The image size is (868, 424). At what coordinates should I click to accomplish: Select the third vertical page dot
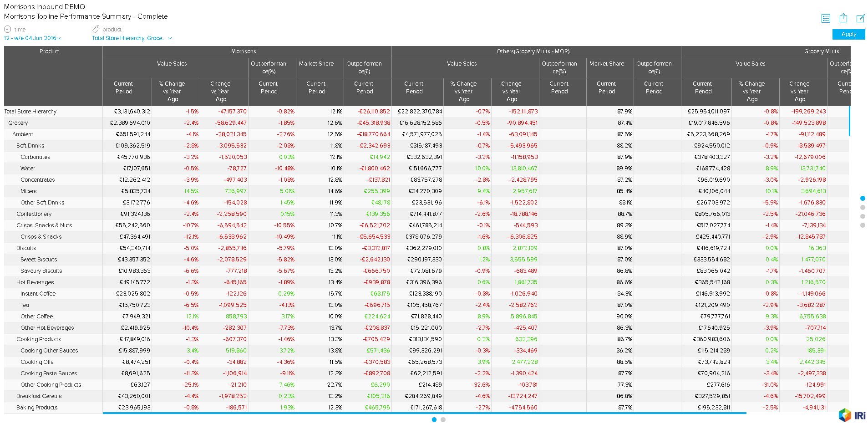click(x=863, y=216)
